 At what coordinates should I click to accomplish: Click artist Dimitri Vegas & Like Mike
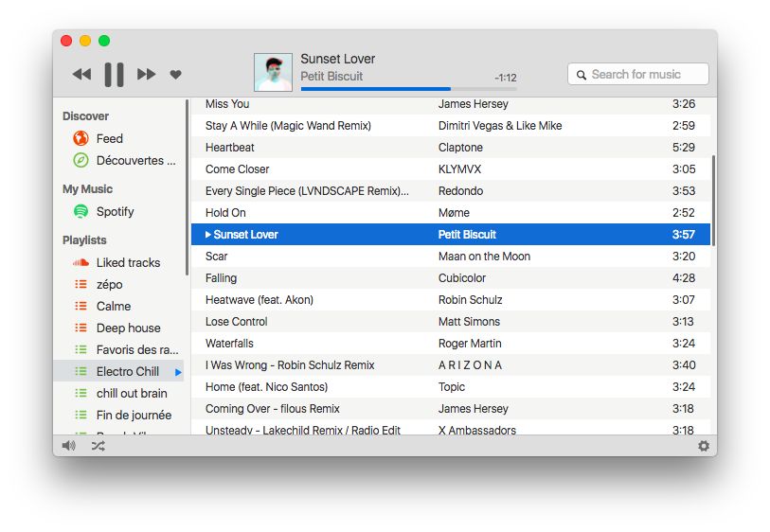point(500,126)
